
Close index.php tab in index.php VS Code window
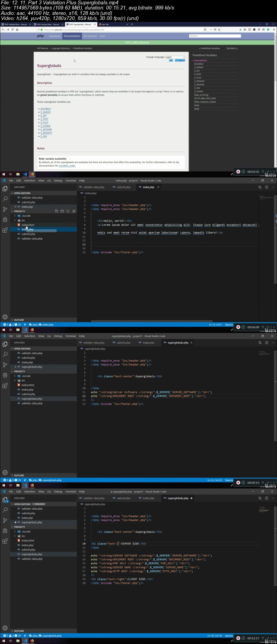click(158, 187)
